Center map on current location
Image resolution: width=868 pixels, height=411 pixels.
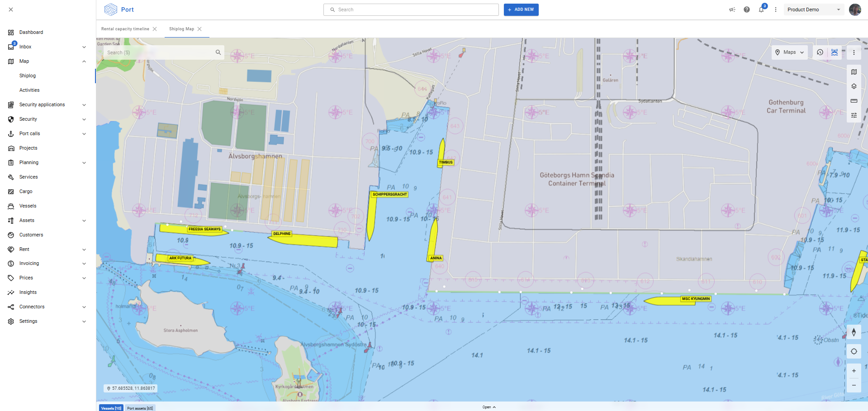854,351
